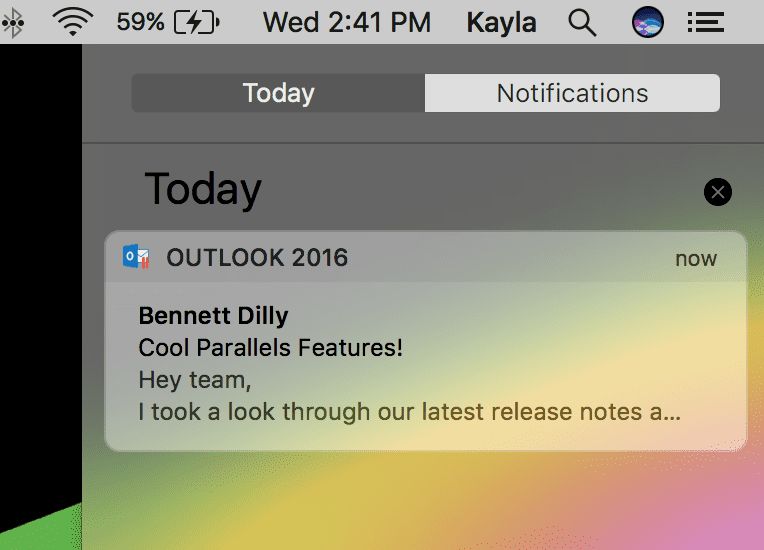The image size is (764, 550).
Task: Click the Wed 2:41 PM clock
Action: pyautogui.click(x=346, y=22)
